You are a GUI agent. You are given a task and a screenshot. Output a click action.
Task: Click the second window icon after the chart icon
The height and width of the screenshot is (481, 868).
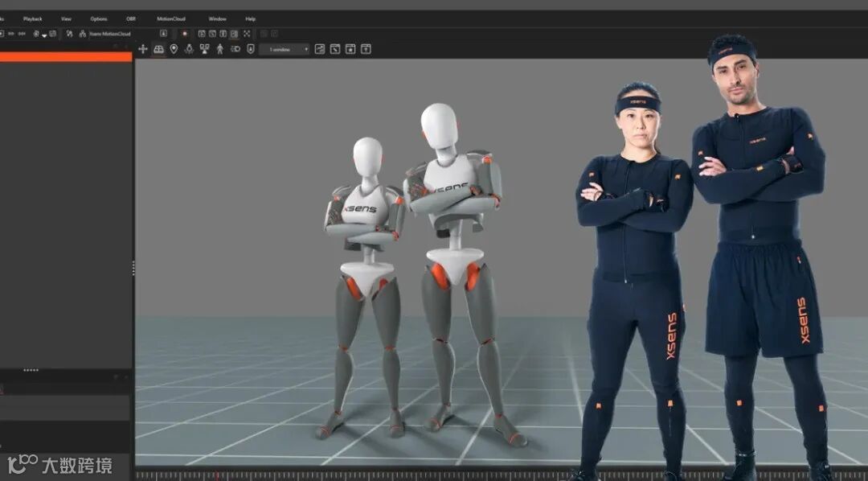point(335,49)
